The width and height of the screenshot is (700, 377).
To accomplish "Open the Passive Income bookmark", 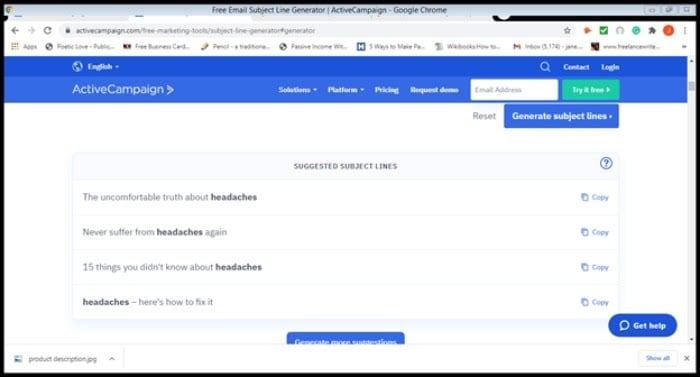I will point(314,46).
